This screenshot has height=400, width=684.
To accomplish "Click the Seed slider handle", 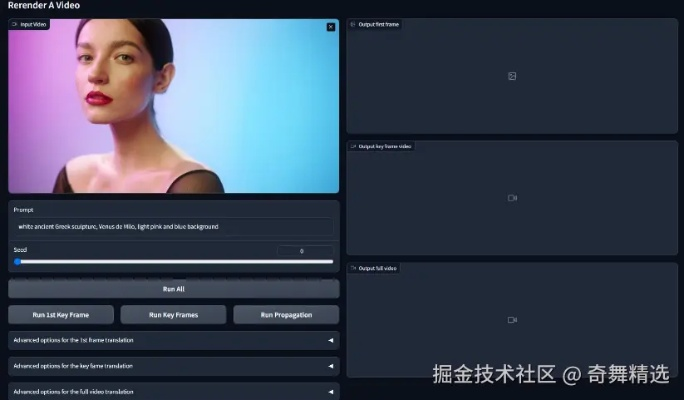I will coord(17,261).
